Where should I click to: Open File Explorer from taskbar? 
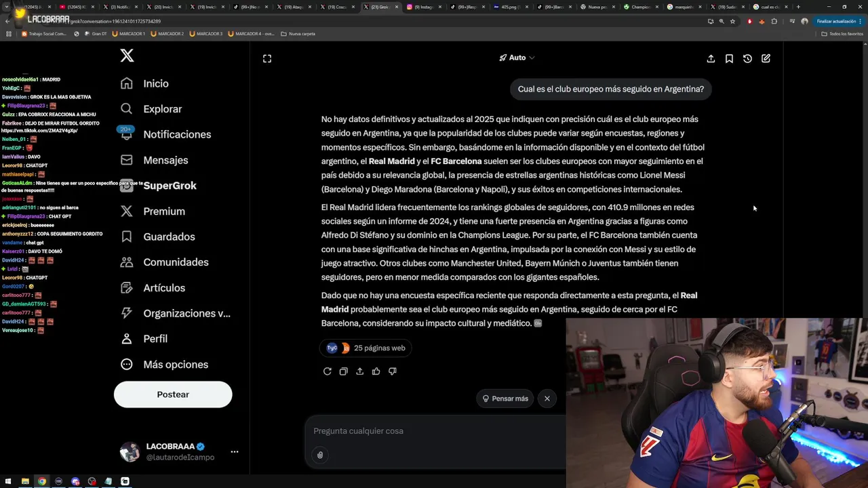point(25,481)
